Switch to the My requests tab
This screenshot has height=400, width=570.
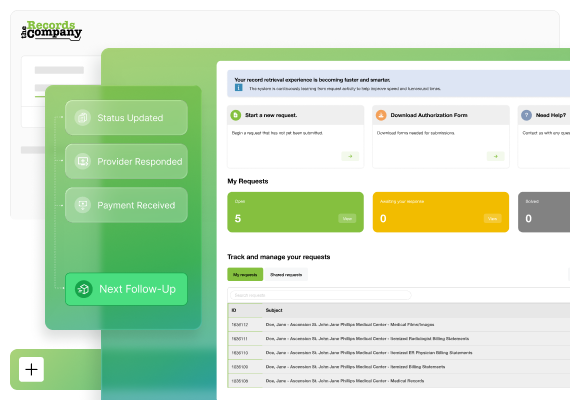[x=245, y=275]
